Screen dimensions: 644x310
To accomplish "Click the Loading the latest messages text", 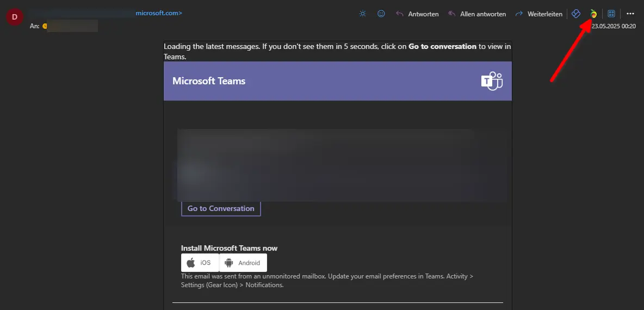I will coord(337,51).
